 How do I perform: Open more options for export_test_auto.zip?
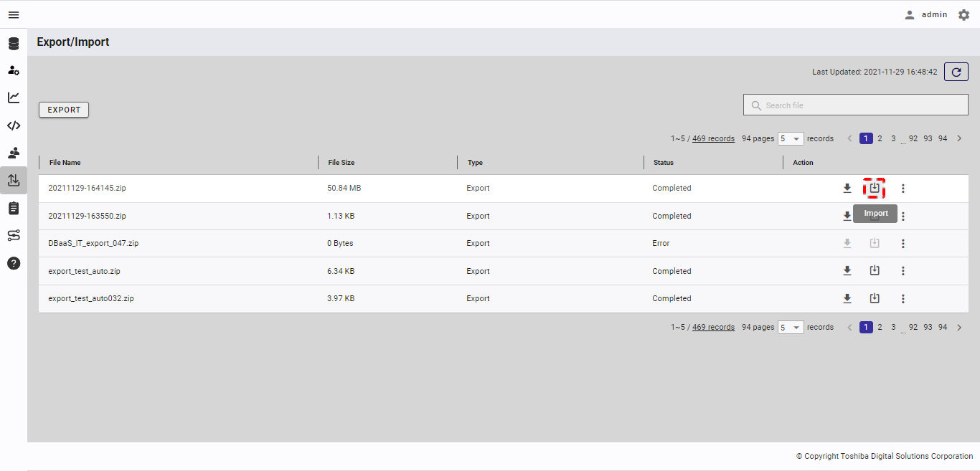pos(903,271)
